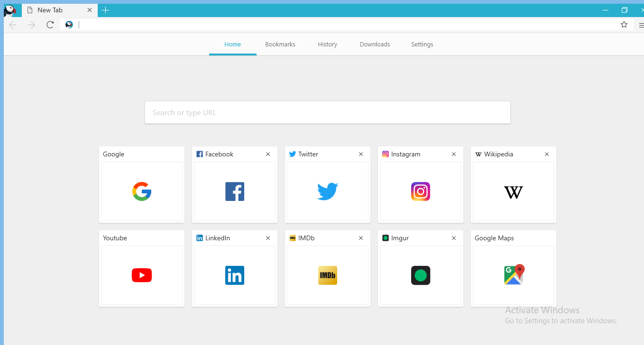The width and height of the screenshot is (644, 345).
Task: Open the browser menu
Action: (x=641, y=25)
